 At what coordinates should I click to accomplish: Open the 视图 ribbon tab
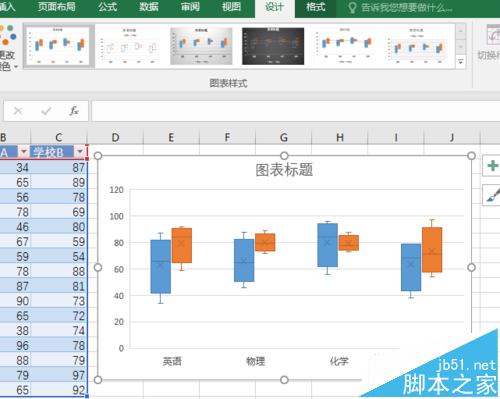231,7
